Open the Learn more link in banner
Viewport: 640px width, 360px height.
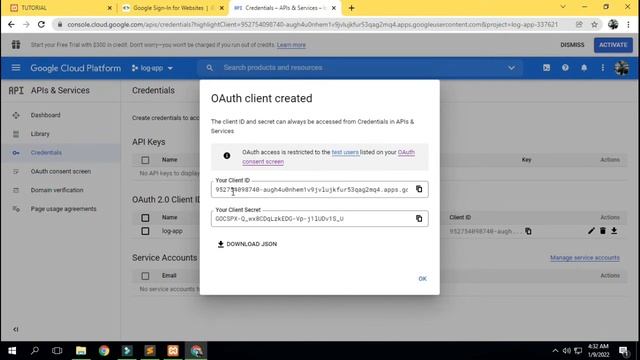point(291,45)
